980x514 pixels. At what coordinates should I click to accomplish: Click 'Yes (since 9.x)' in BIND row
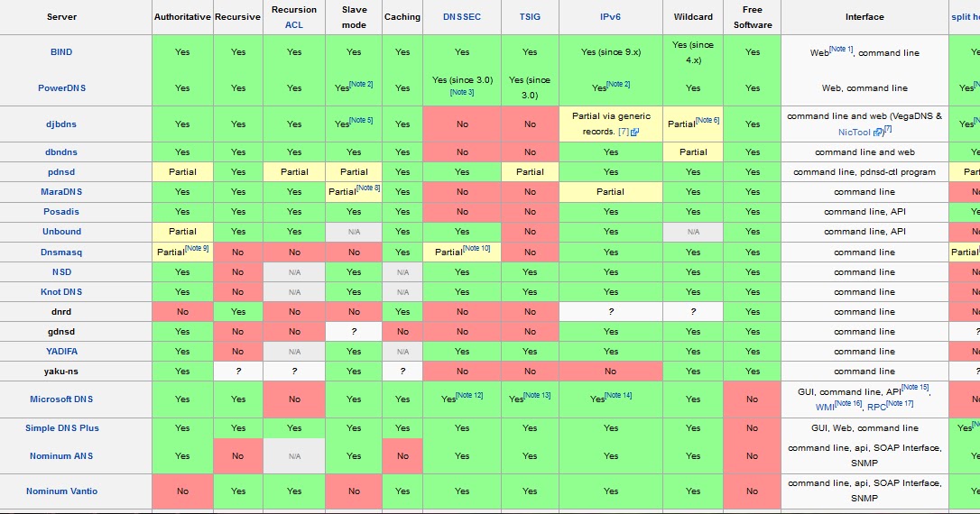611,51
